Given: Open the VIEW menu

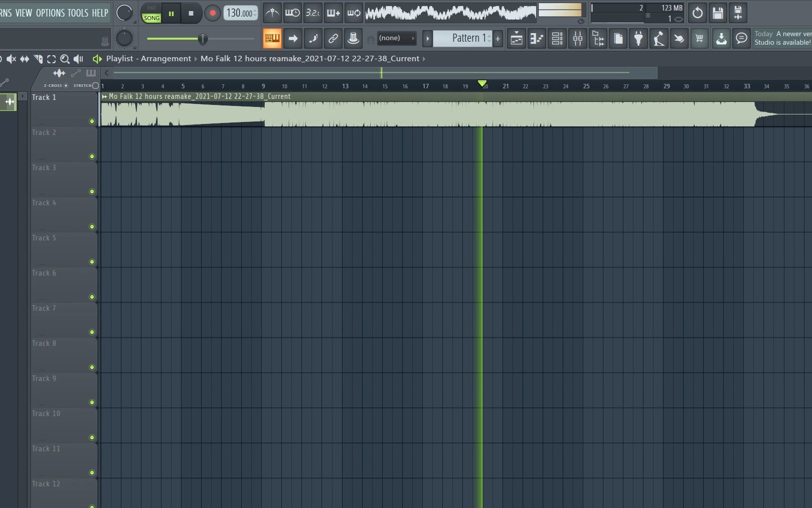Looking at the screenshot, I should 24,13.
